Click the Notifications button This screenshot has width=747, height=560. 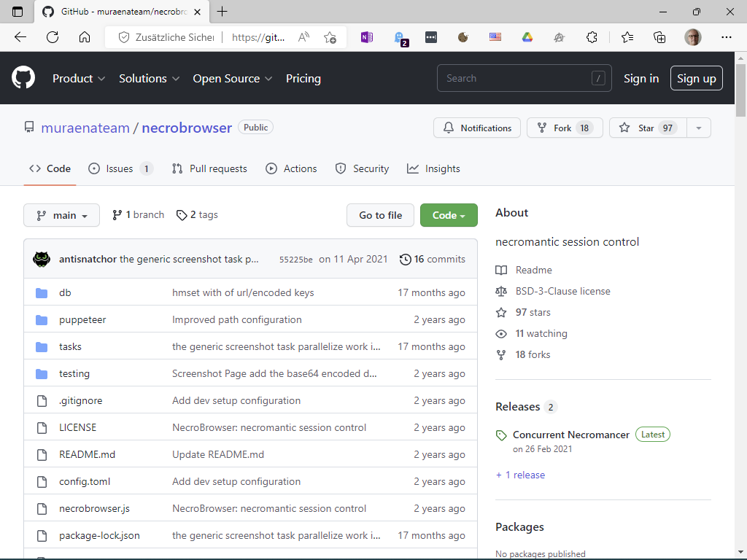pos(477,128)
